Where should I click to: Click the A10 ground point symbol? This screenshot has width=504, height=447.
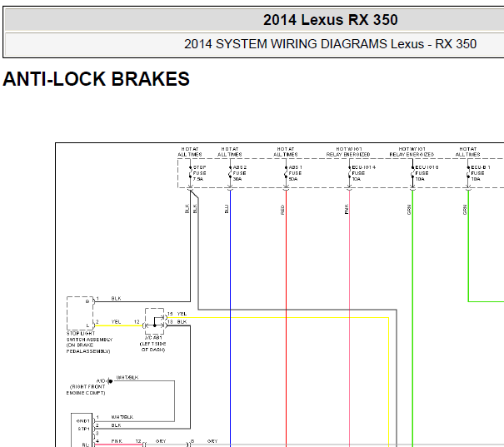tap(110, 381)
